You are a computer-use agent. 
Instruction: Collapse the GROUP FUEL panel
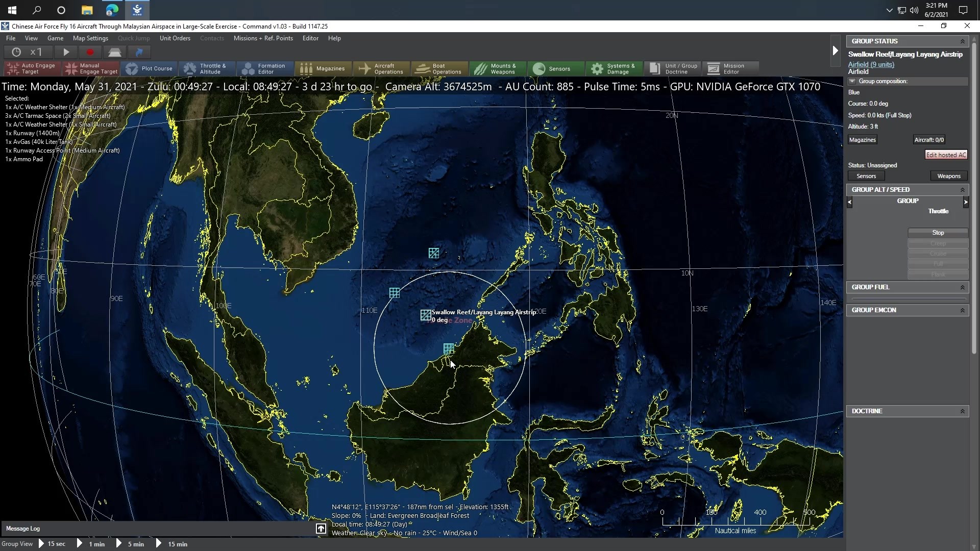[963, 287]
